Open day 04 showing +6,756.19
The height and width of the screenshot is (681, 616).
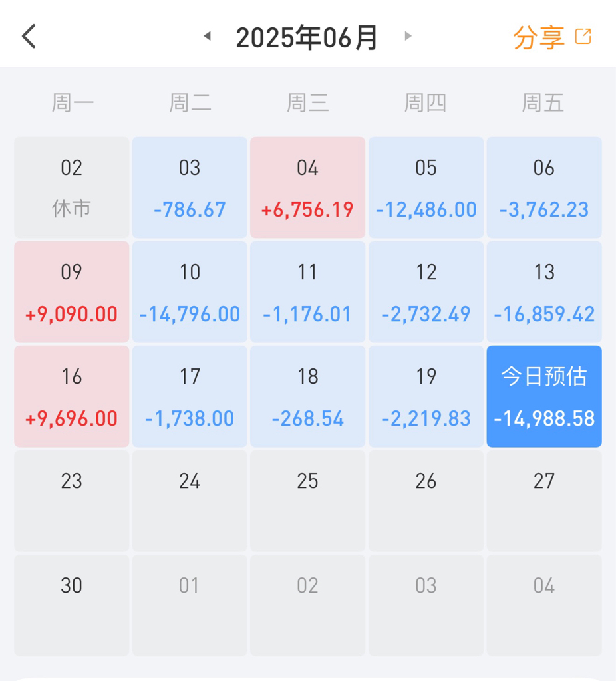pyautogui.click(x=307, y=188)
